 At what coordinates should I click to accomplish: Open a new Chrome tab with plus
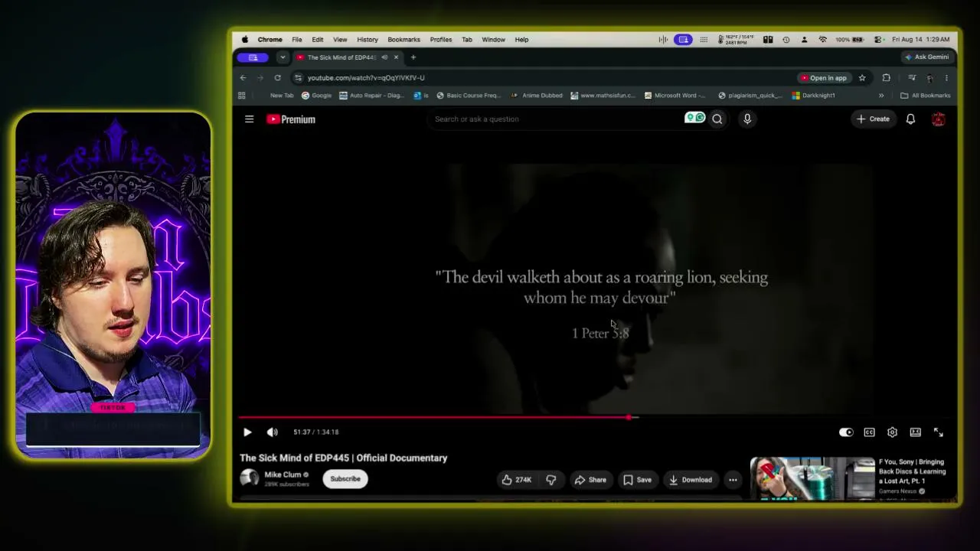(x=413, y=57)
